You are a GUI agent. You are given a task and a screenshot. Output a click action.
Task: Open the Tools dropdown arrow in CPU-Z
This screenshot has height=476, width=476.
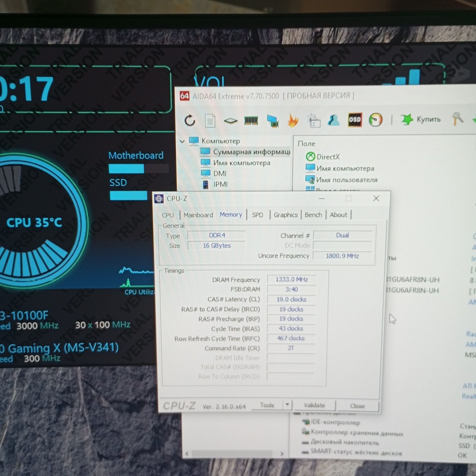(287, 405)
